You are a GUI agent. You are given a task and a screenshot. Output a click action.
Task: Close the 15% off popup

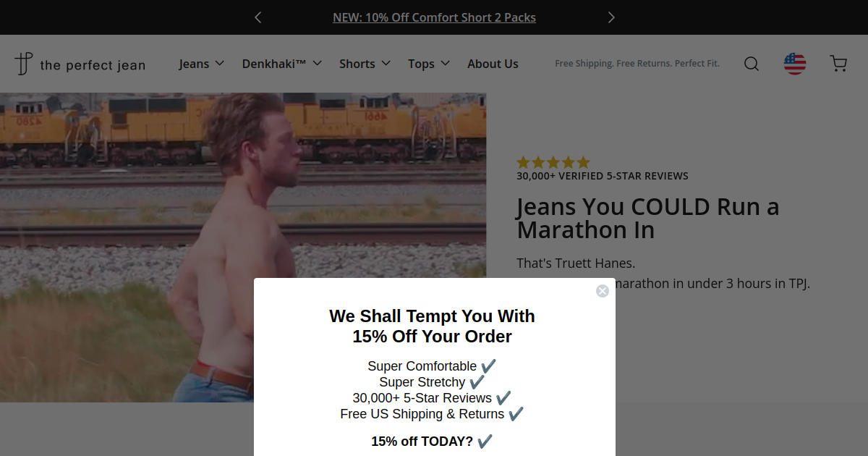(603, 291)
